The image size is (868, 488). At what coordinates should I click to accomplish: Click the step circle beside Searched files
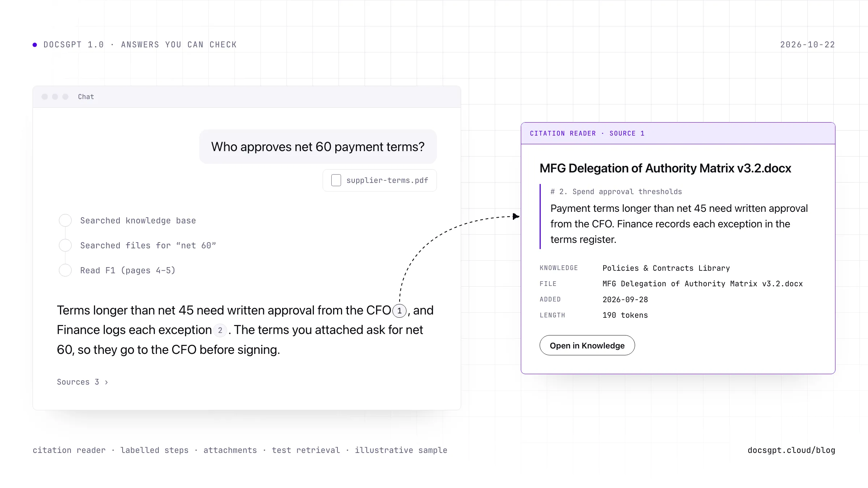(65, 245)
